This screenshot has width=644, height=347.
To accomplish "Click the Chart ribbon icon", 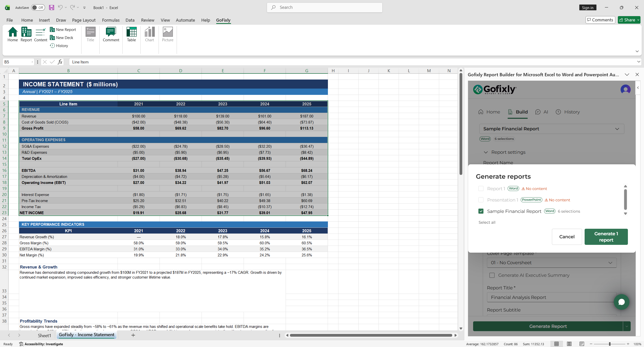I will coord(149,34).
